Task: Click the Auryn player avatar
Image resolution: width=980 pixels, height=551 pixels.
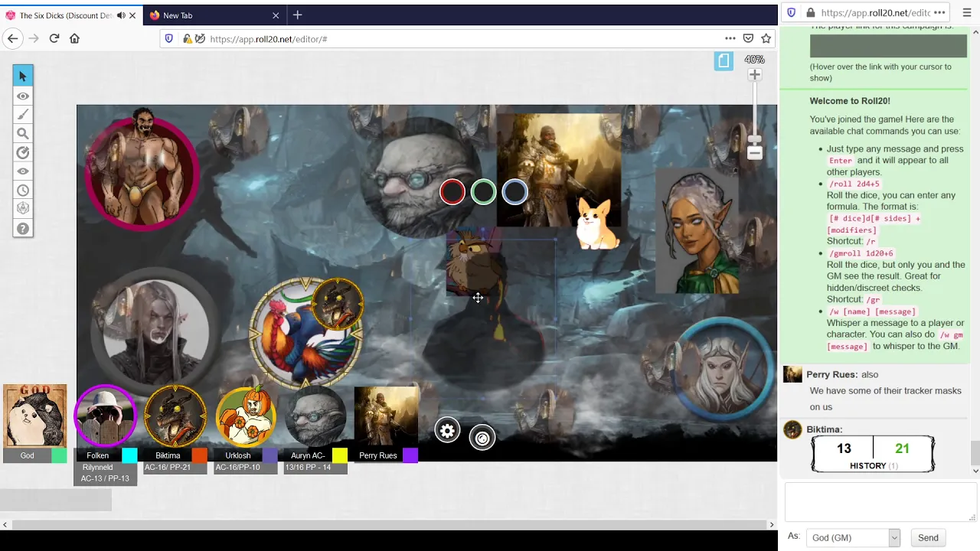Action: [316, 416]
